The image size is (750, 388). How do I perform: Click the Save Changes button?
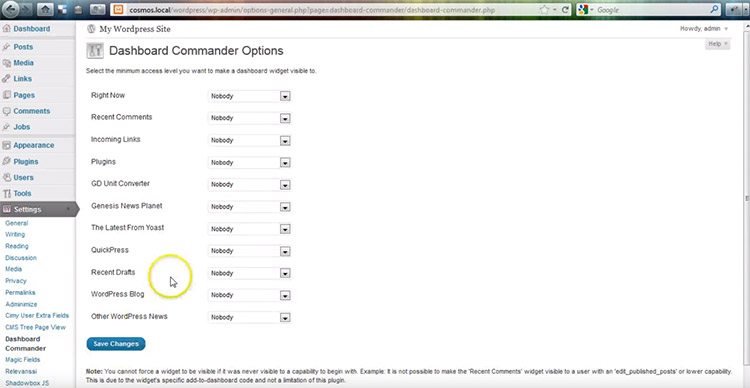pyautogui.click(x=116, y=344)
